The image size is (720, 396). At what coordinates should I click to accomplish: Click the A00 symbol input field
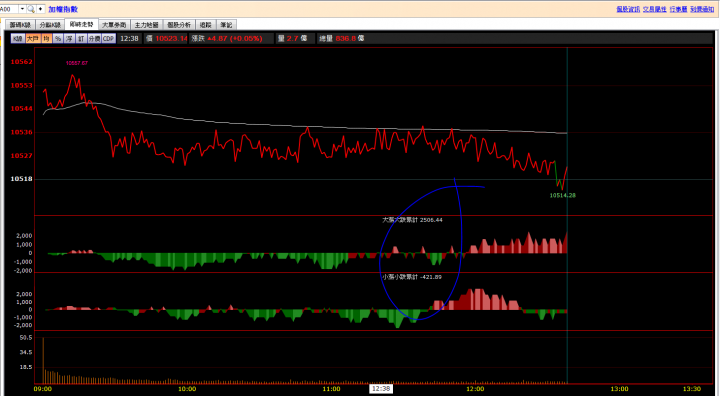(x=9, y=9)
